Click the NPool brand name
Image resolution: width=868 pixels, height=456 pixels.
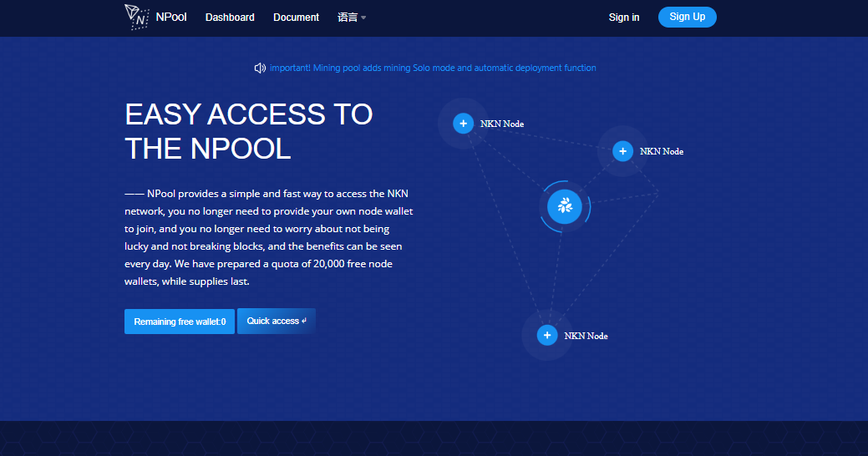coord(171,18)
